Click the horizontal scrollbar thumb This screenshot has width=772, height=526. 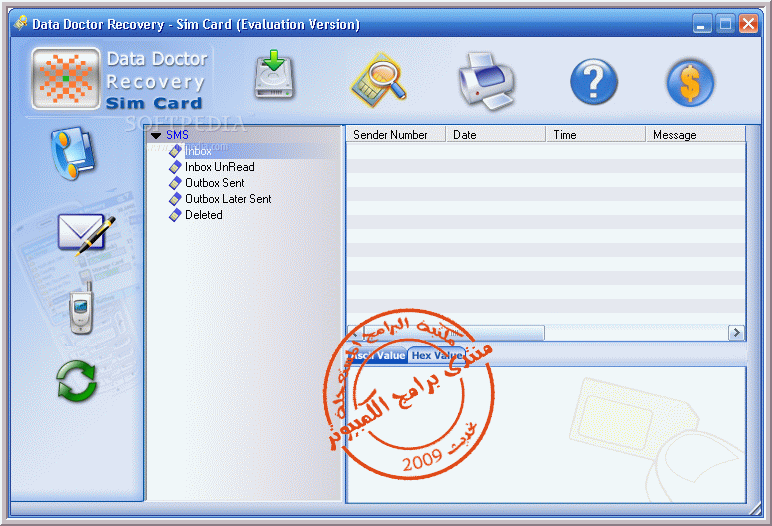[x=453, y=333]
